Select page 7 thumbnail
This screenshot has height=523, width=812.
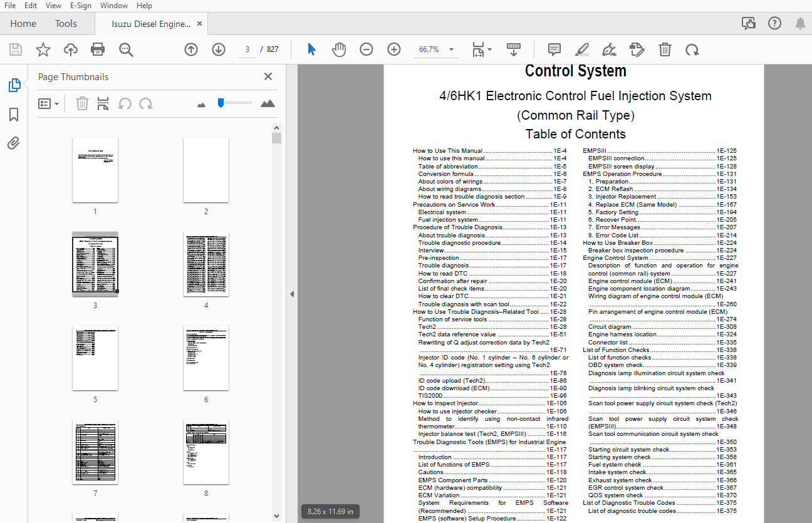(95, 452)
